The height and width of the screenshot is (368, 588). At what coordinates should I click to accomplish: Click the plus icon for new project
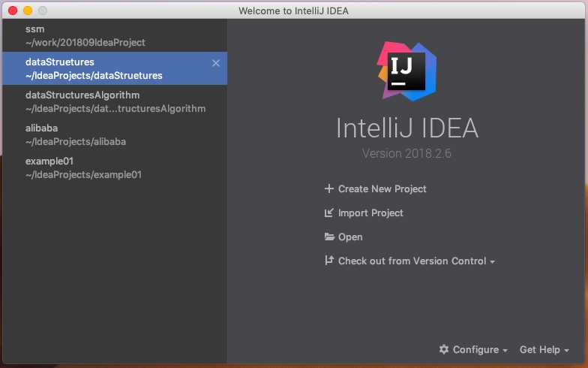coord(328,189)
